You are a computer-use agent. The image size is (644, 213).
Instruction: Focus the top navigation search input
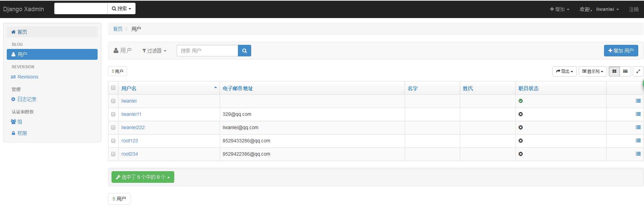tap(81, 8)
